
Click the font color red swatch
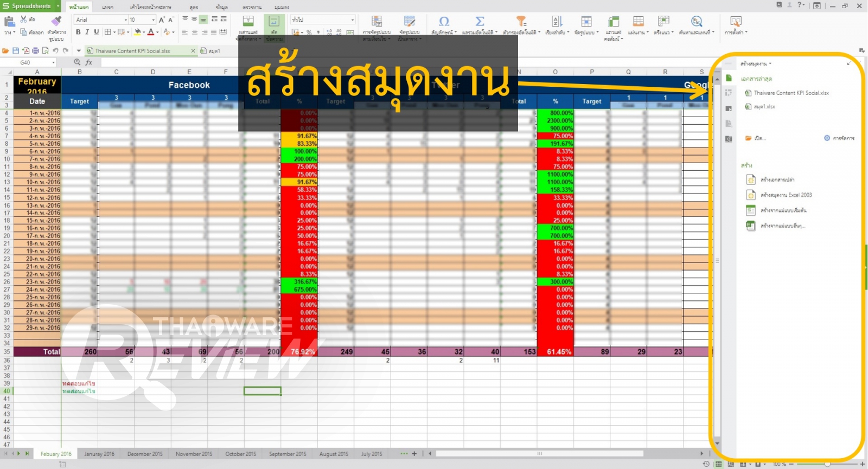click(x=151, y=32)
